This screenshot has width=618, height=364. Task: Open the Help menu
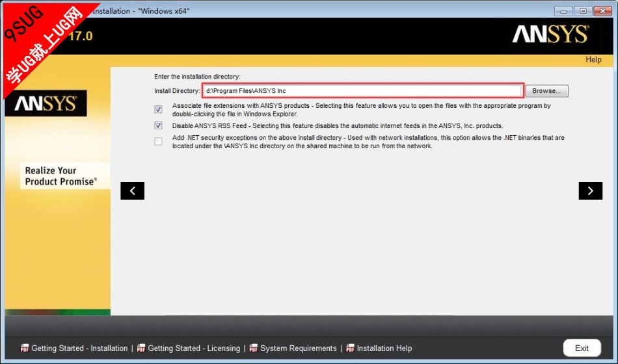tap(593, 60)
